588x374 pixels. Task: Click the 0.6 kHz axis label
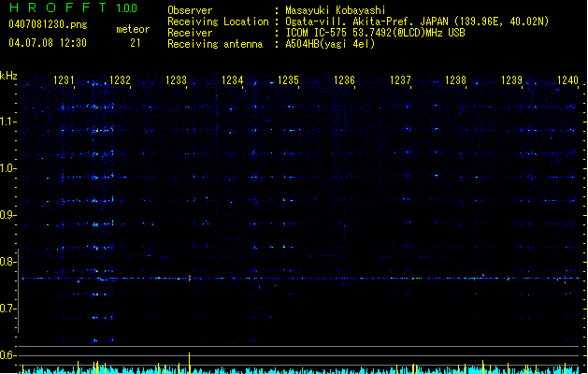click(7, 355)
